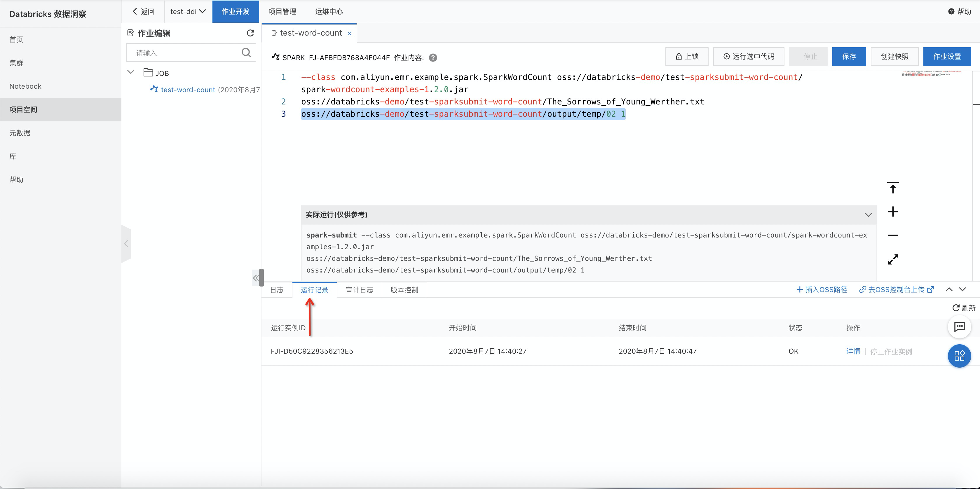
Task: Move bottom panel up with caret
Action: (949, 289)
